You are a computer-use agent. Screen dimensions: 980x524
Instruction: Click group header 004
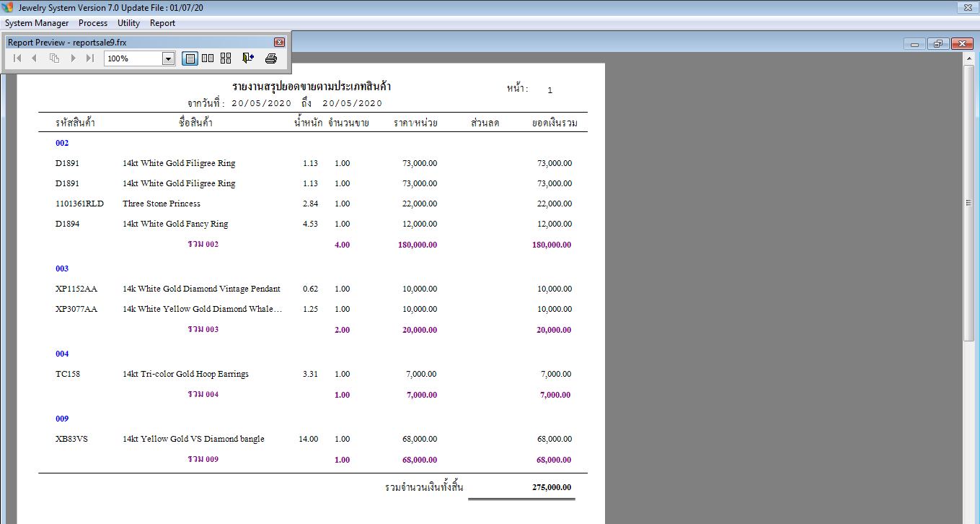[x=62, y=354]
